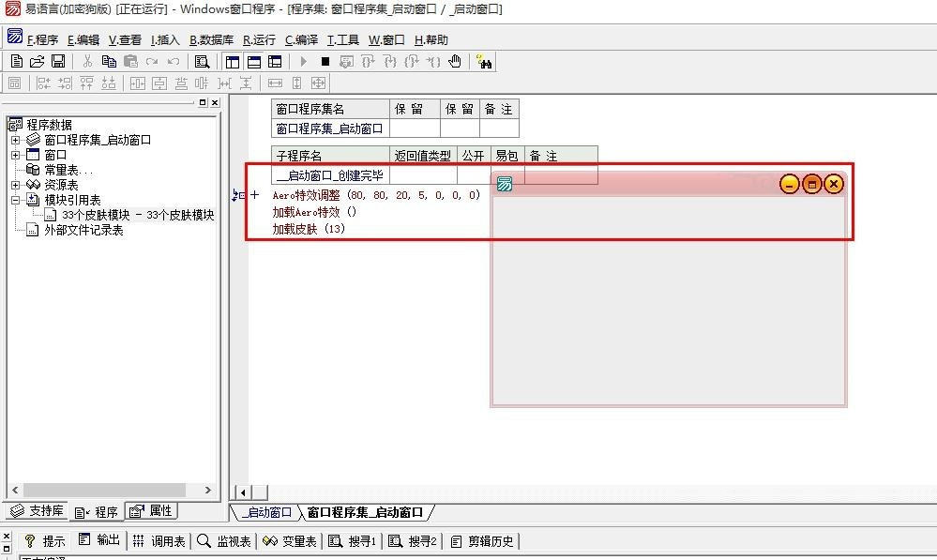
Task: Click the Center Horizontally layout icon
Action: click(138, 83)
